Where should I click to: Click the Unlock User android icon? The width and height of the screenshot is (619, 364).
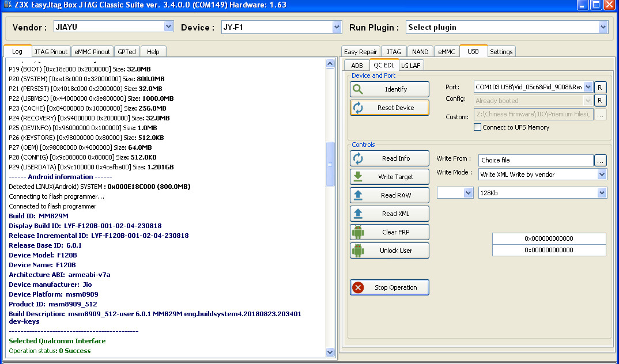(x=358, y=251)
